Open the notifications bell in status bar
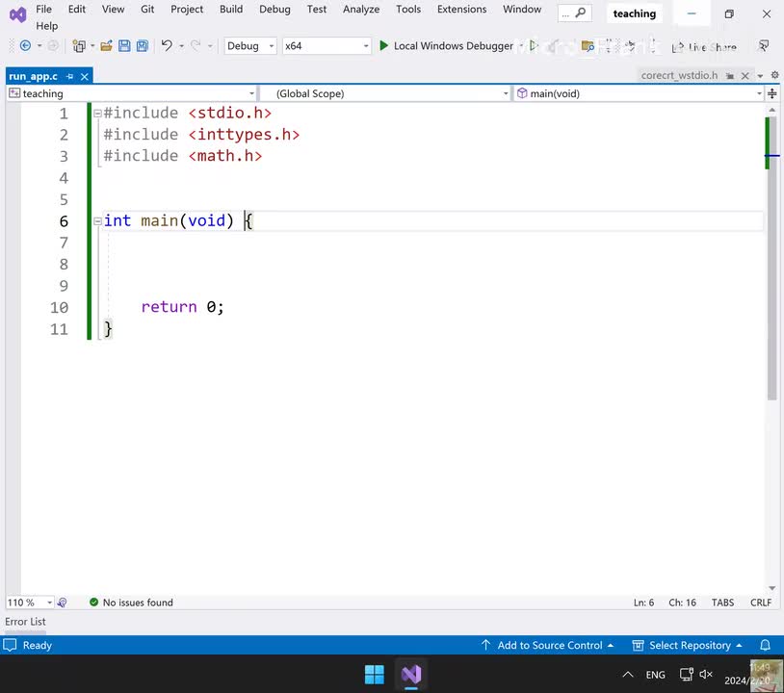 [x=766, y=645]
